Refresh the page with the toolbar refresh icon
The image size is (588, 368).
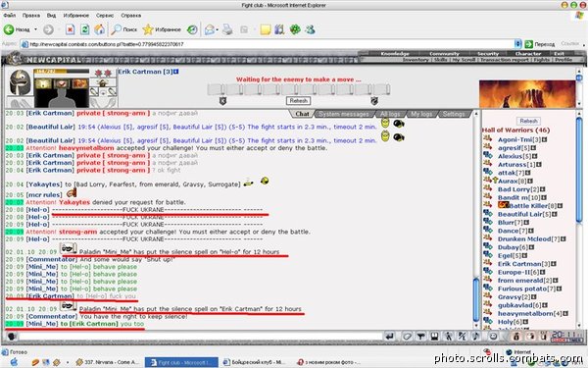[85, 29]
